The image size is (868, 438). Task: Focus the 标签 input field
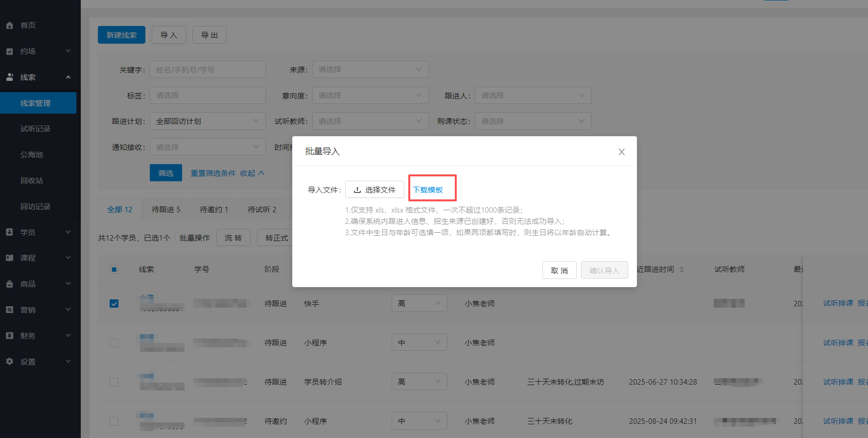[x=208, y=96]
